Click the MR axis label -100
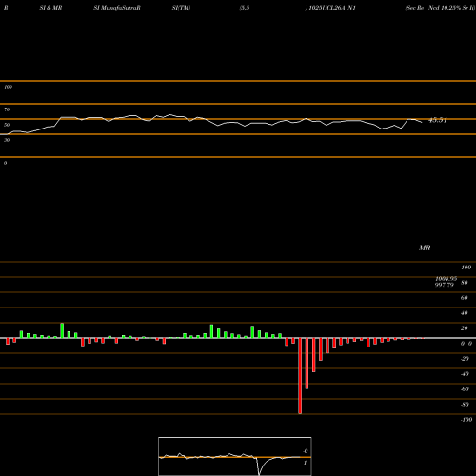Viewport: 476px width, 476px height. click(x=466, y=420)
